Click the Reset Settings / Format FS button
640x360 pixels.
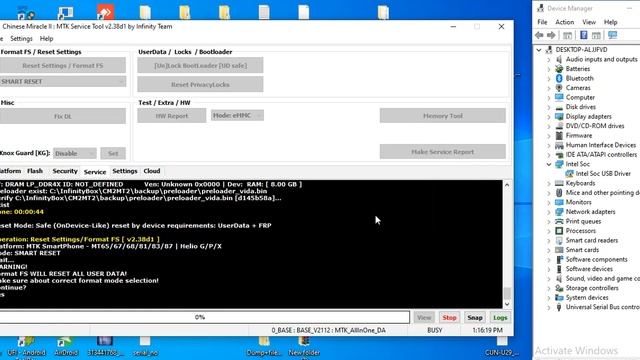pyautogui.click(x=63, y=65)
